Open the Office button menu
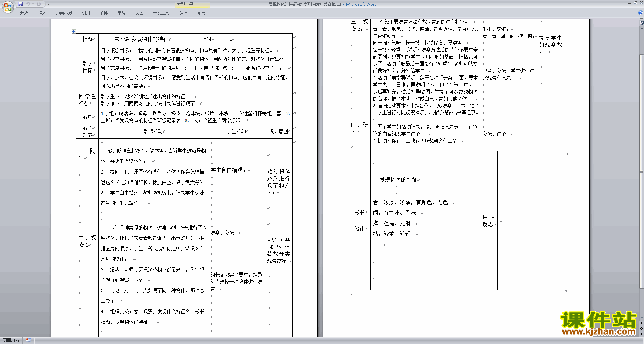644x344 pixels. coord(7,7)
